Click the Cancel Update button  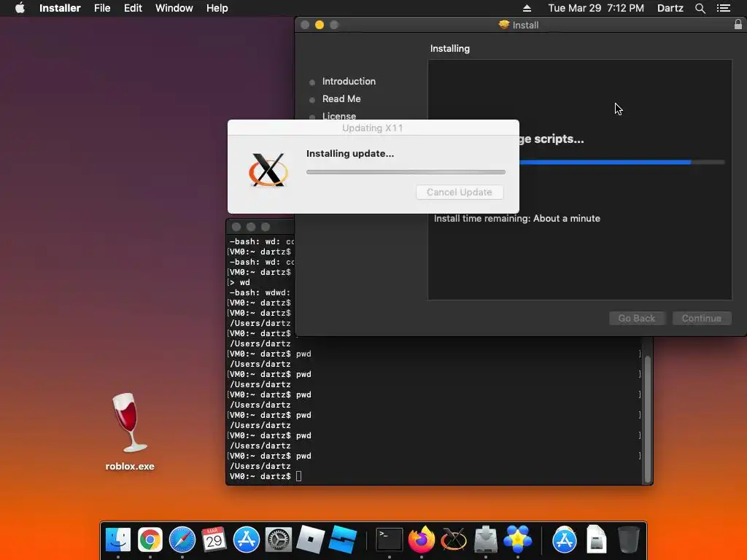click(x=460, y=192)
